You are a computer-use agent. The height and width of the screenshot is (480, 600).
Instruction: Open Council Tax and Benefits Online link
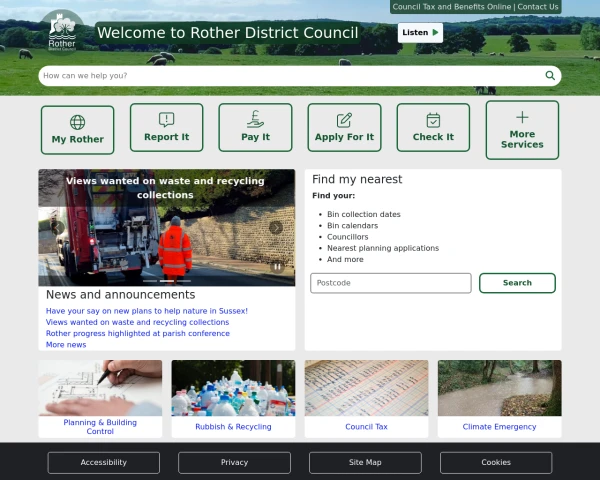coord(451,7)
